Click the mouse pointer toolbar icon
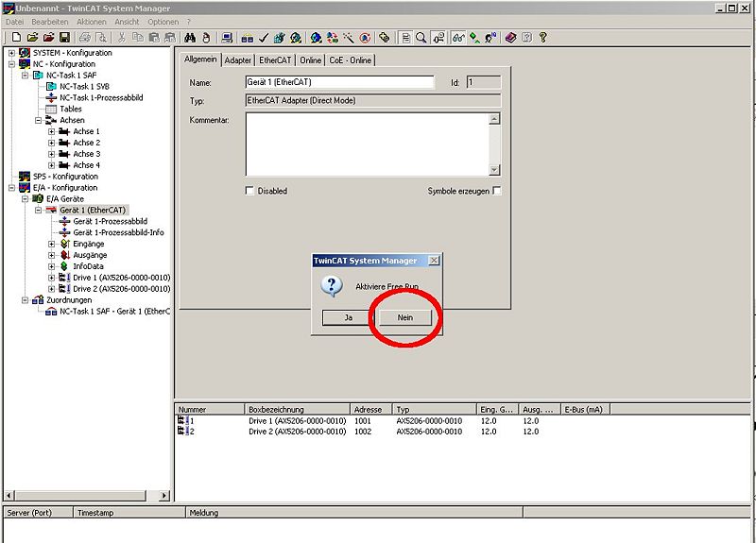Viewport: 756px width, 543px height. pos(206,38)
